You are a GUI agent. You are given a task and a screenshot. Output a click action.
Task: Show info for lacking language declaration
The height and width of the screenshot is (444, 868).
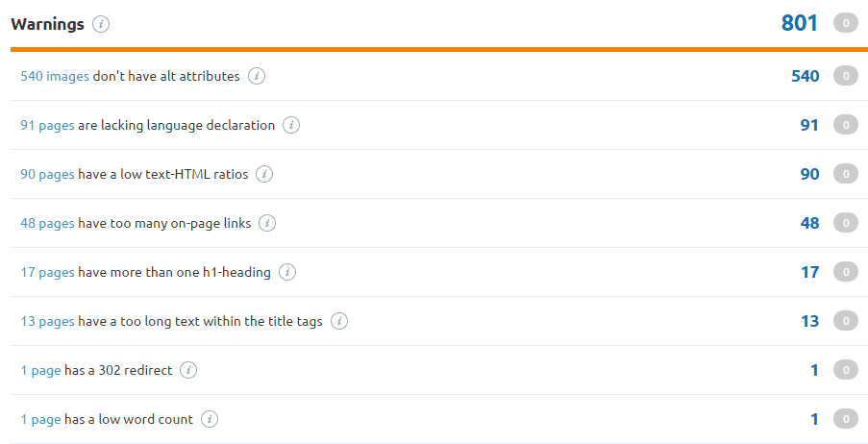(291, 125)
